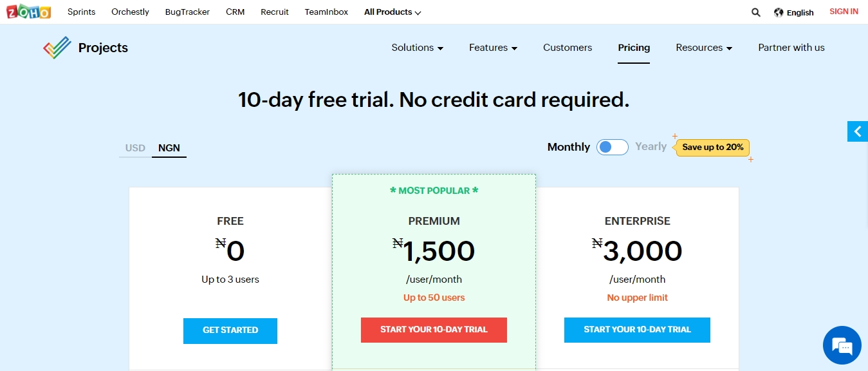Open the Resources dropdown menu
The image size is (868, 371).
click(704, 48)
